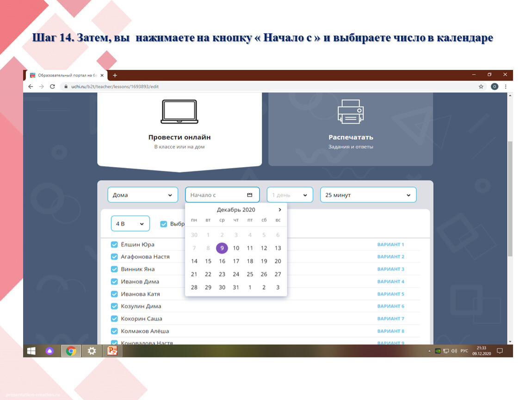Open the 4 В class dropdown
Screen dimensions: 532x400
[130, 224]
